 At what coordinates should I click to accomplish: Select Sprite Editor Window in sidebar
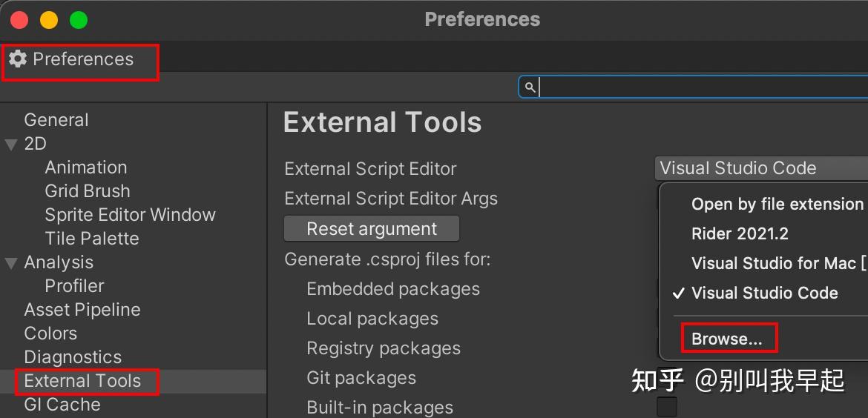[130, 215]
